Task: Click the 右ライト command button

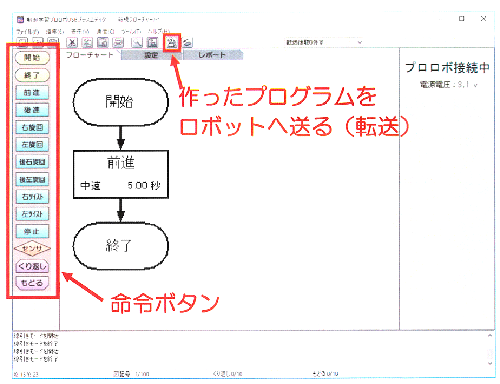Action: (x=32, y=197)
